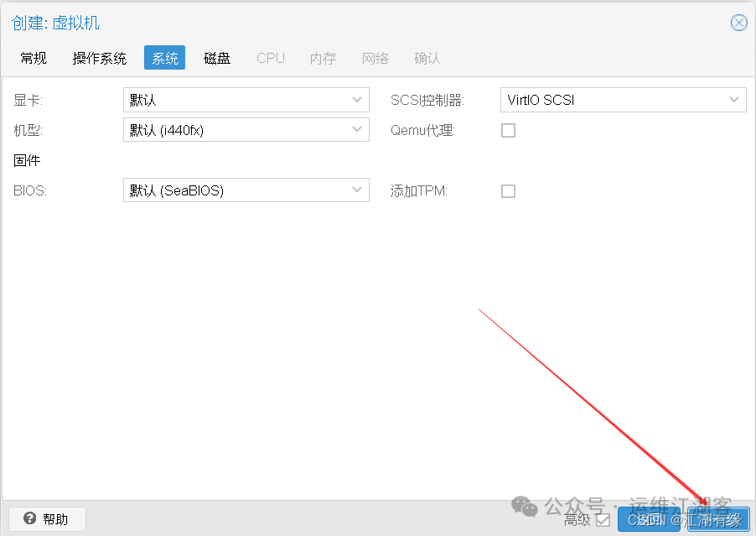The height and width of the screenshot is (536, 756).
Task: Click the 网络 (Network) tab
Action: (375, 58)
